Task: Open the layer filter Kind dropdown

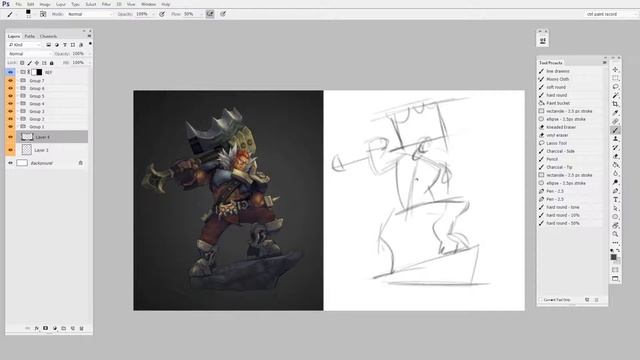Action: coord(24,44)
